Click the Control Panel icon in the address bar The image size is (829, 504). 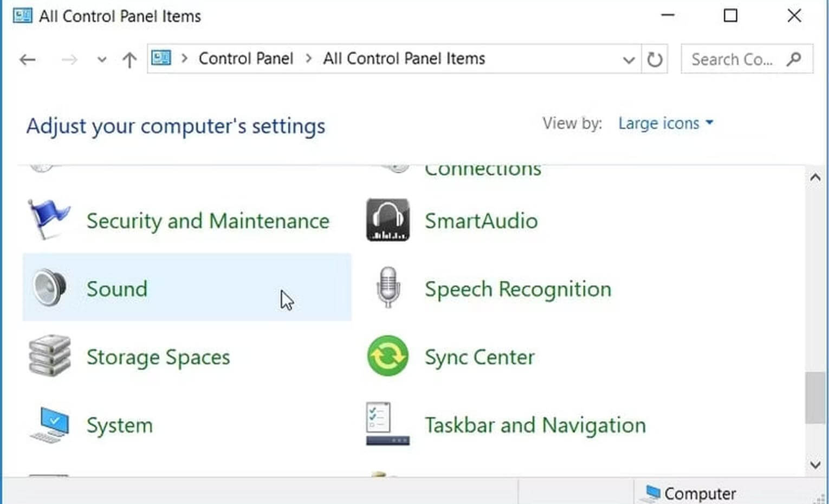pyautogui.click(x=161, y=59)
